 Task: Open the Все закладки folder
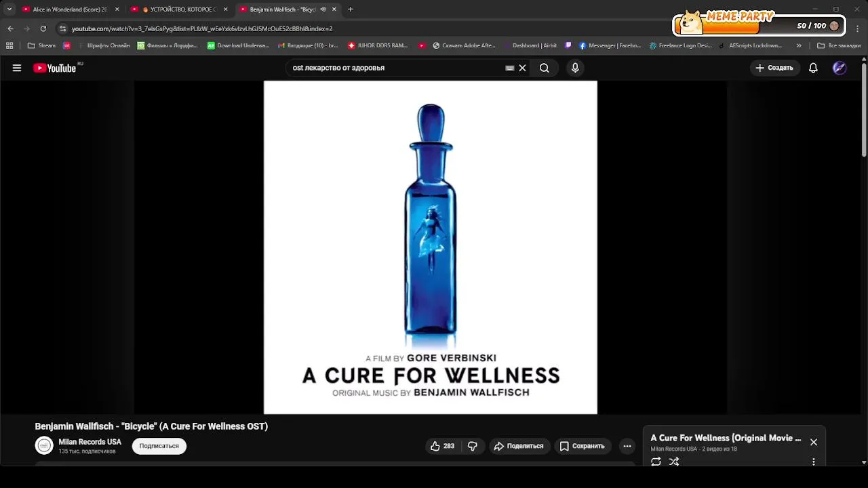coord(839,45)
